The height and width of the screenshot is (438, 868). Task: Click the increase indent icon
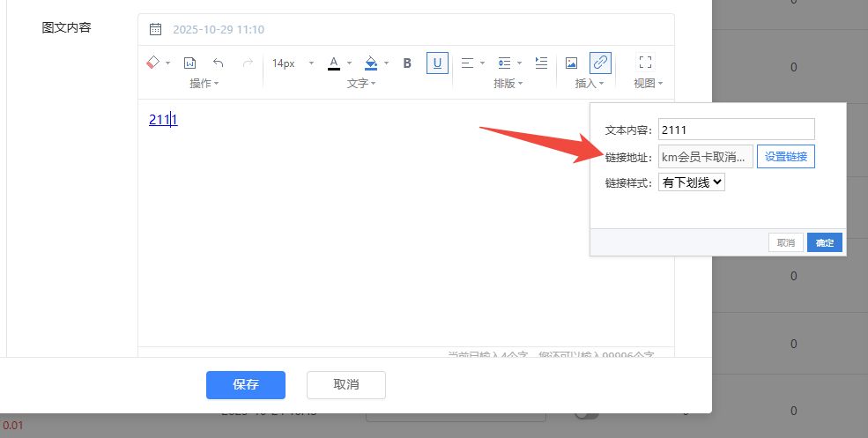point(541,63)
